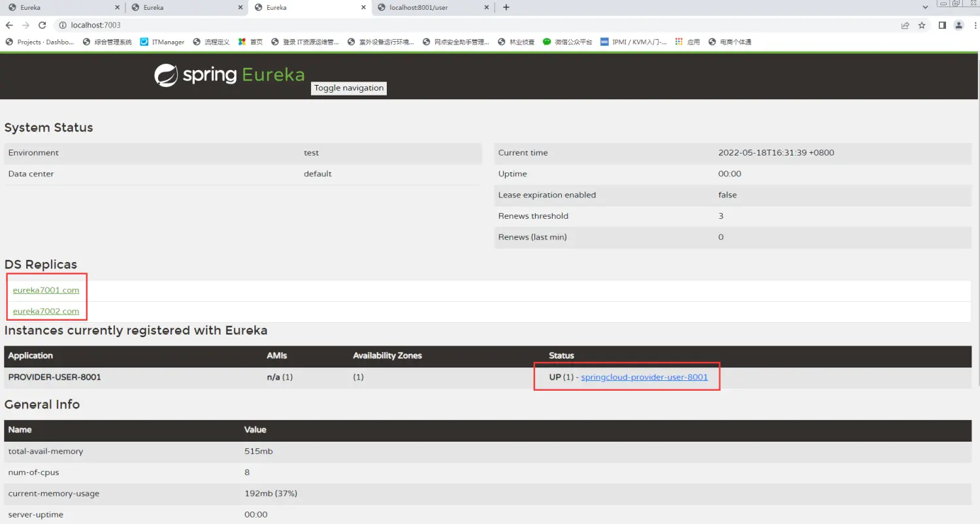Open the eureka7001.com replica link
Screen dimensions: 980x524
coord(46,290)
